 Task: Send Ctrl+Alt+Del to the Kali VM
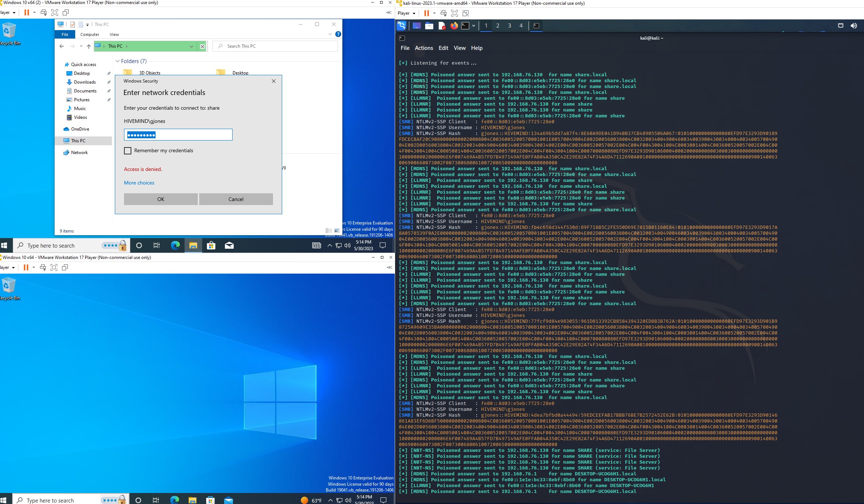444,13
